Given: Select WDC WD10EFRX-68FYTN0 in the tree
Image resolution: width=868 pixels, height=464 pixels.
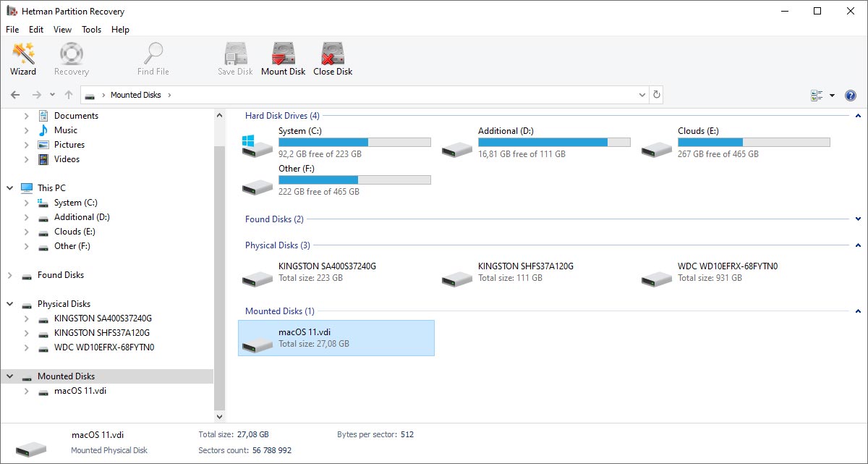Looking at the screenshot, I should pyautogui.click(x=104, y=347).
